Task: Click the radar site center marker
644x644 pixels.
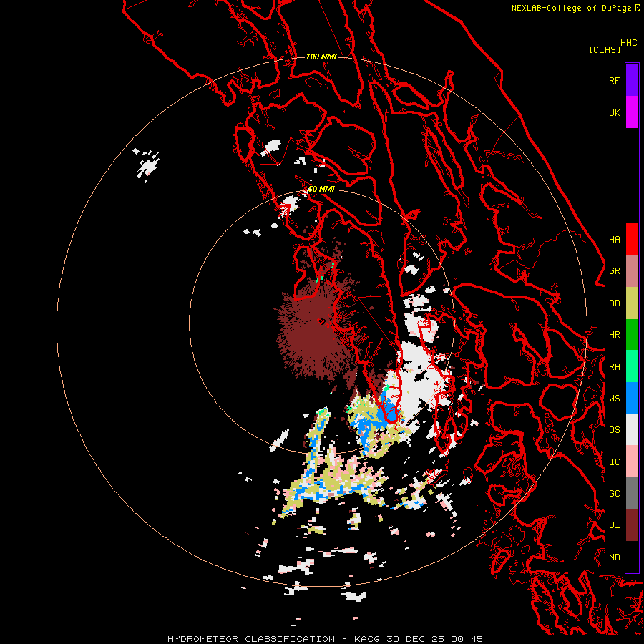Action: (321, 321)
